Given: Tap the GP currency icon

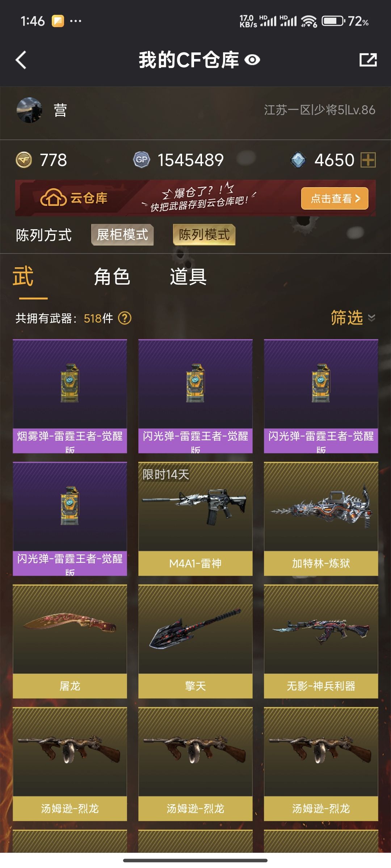Looking at the screenshot, I should (142, 160).
